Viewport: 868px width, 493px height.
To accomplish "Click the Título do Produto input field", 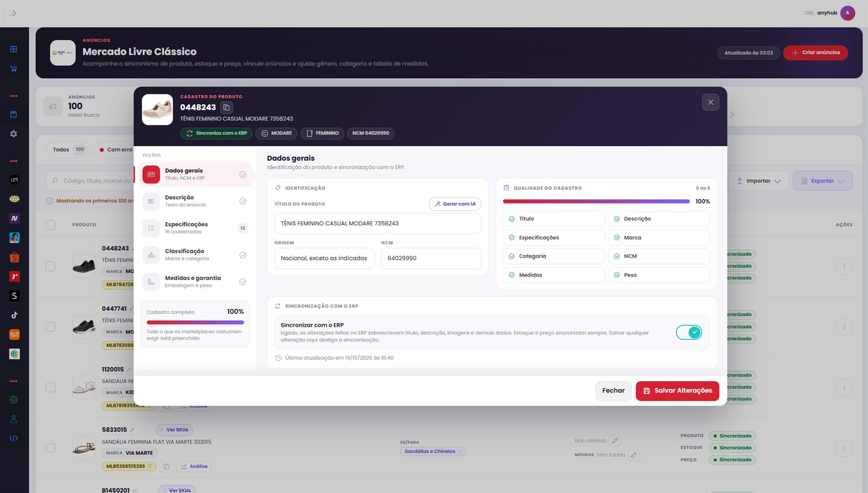I will pos(378,224).
